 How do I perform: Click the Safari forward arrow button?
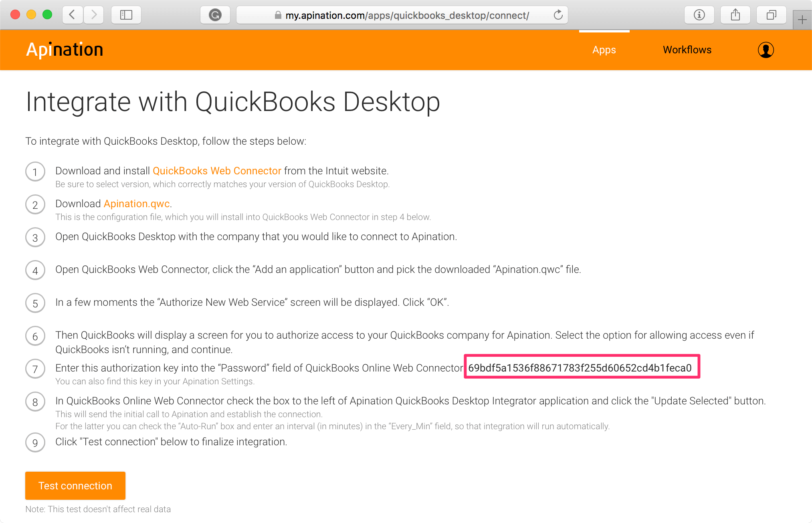pyautogui.click(x=94, y=15)
